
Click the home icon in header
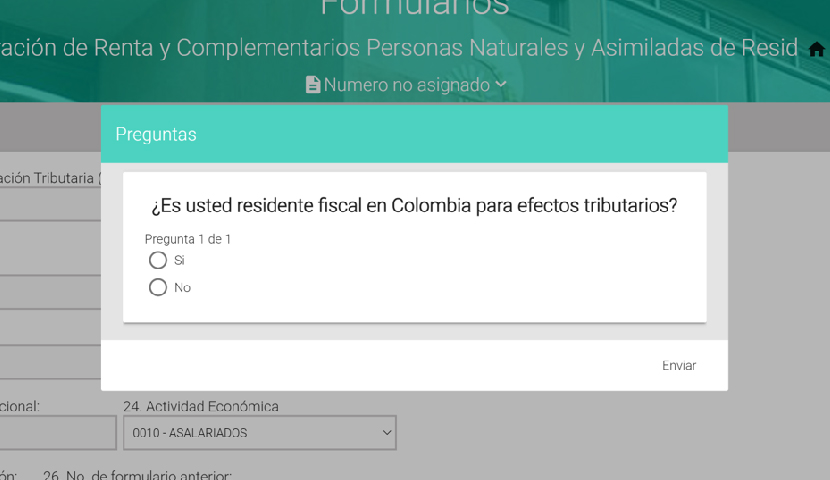pos(816,49)
